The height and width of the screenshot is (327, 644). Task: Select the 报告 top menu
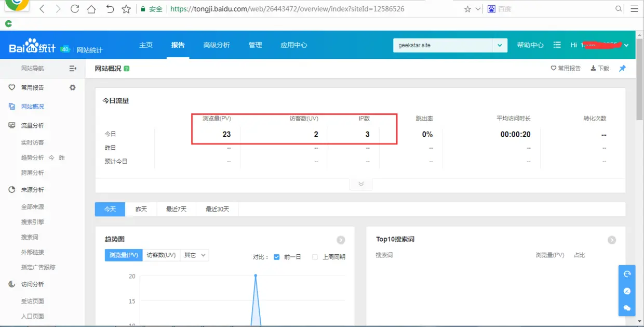(178, 45)
